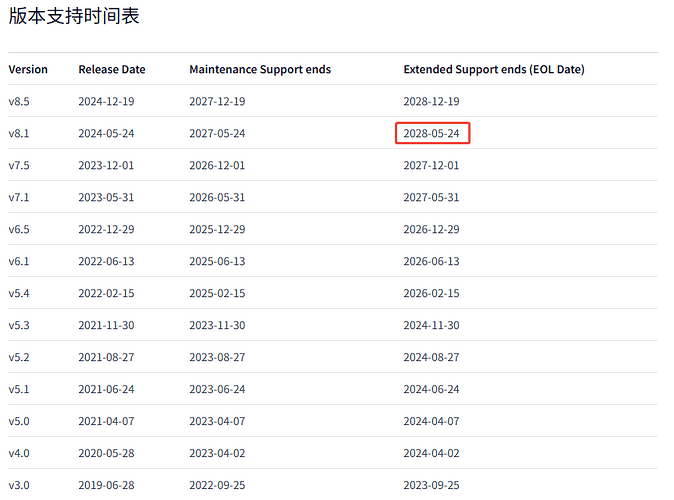Click release date 2023-12-01
This screenshot has width=674, height=500.
tap(106, 166)
